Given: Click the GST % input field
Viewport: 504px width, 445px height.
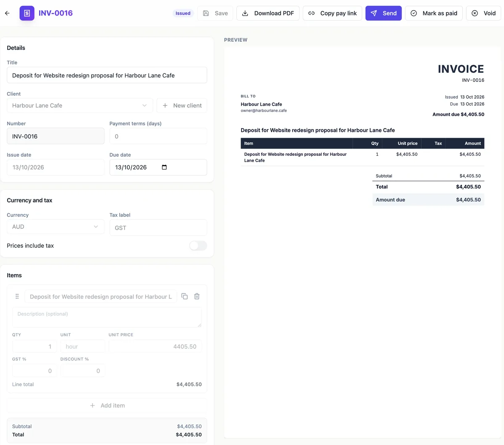Looking at the screenshot, I should (x=34, y=371).
